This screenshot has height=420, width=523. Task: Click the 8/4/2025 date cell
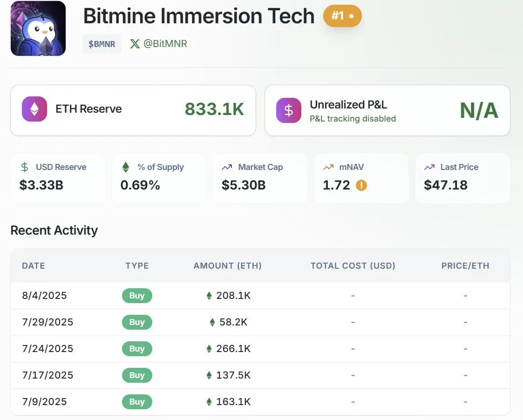44,296
